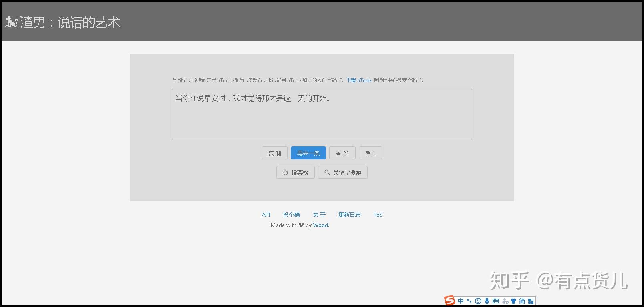Click inside the quote text box
This screenshot has width=644, height=307.
tap(322, 114)
